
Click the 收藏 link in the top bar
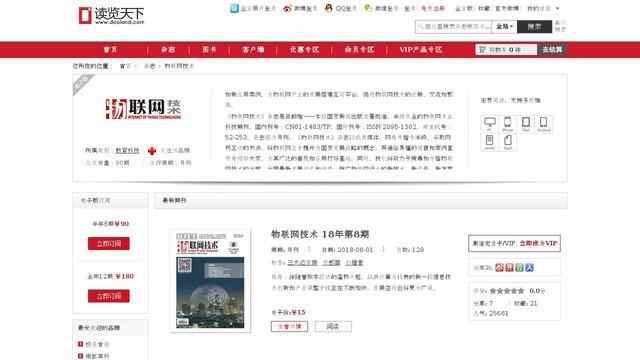pos(484,8)
